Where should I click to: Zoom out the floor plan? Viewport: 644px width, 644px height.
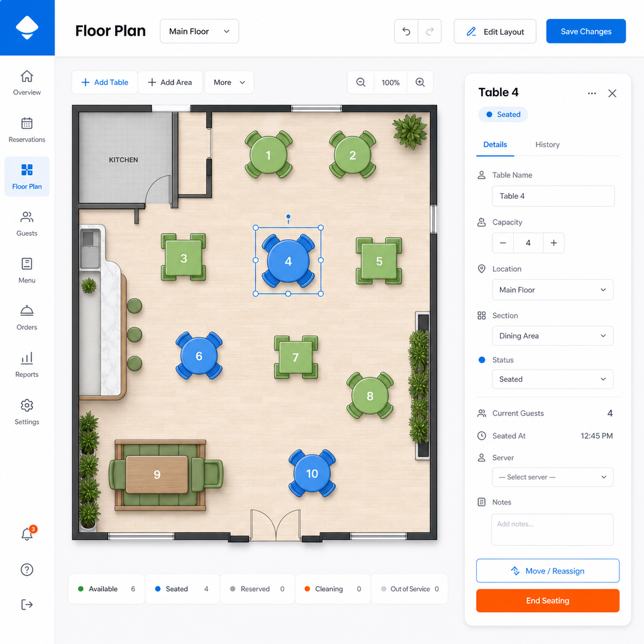click(x=360, y=82)
